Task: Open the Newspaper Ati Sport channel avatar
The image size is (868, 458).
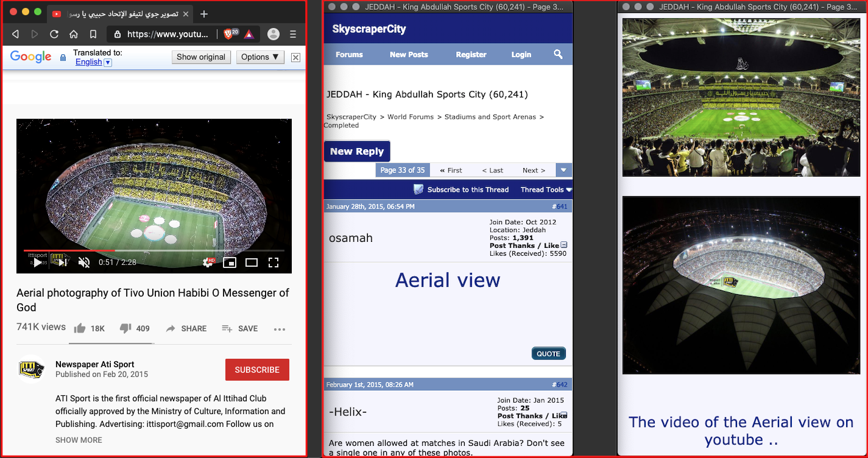Action: pyautogui.click(x=31, y=369)
